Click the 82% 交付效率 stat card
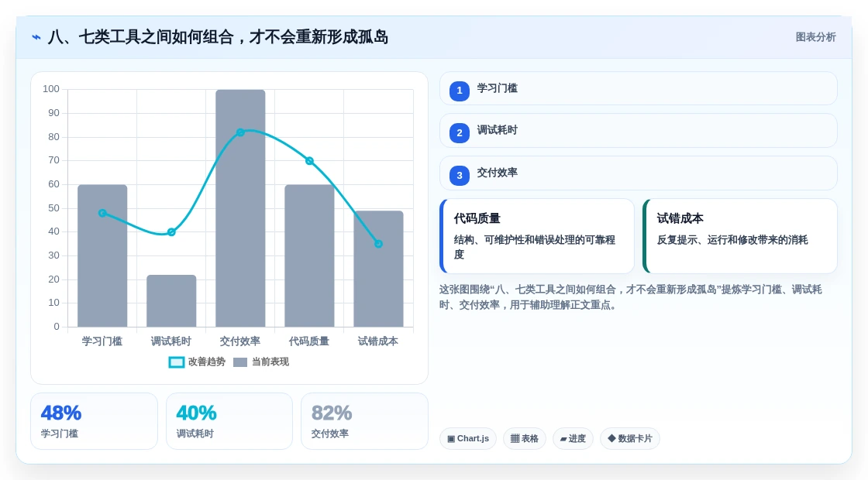Image resolution: width=868 pixels, height=480 pixels. (x=364, y=421)
